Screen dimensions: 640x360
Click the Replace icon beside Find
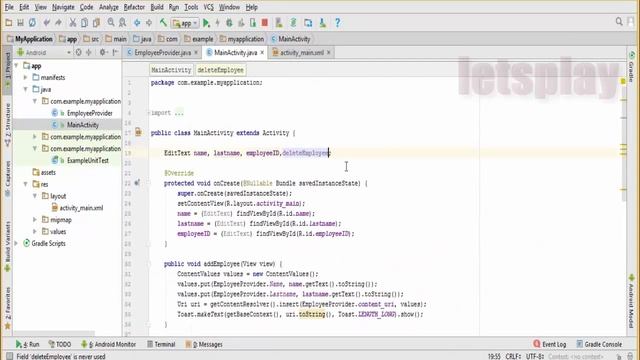point(122,23)
